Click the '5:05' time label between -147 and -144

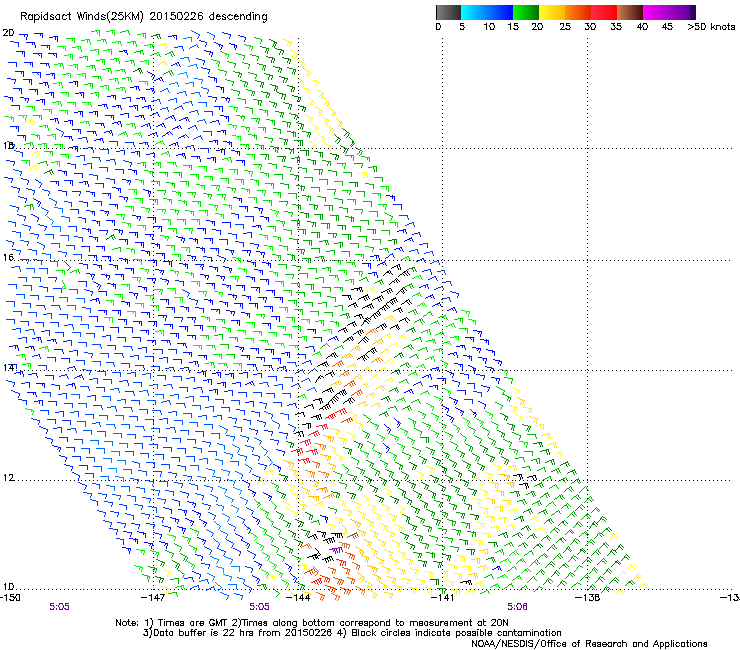point(260,607)
